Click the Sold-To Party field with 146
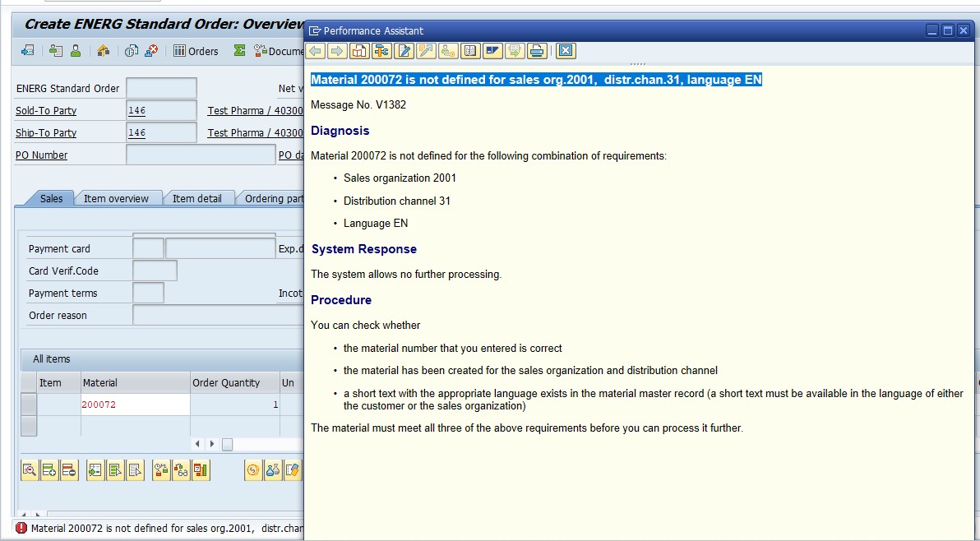This screenshot has height=541, width=980. [x=161, y=110]
